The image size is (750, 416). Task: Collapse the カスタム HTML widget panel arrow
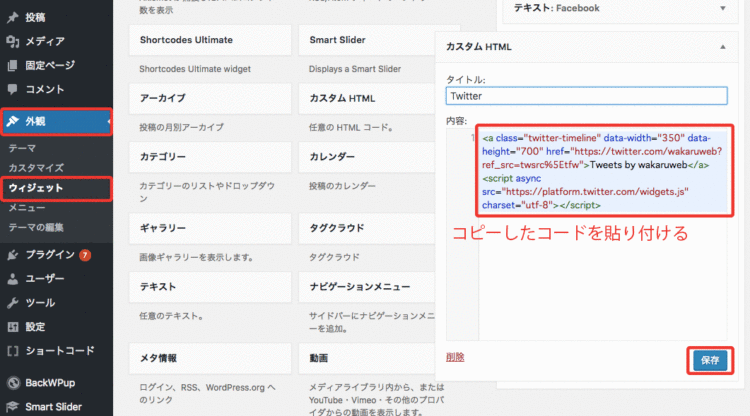(721, 46)
